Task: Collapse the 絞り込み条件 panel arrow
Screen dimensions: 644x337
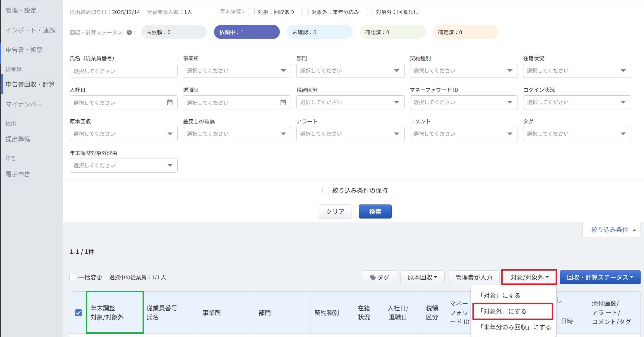Action: point(634,230)
